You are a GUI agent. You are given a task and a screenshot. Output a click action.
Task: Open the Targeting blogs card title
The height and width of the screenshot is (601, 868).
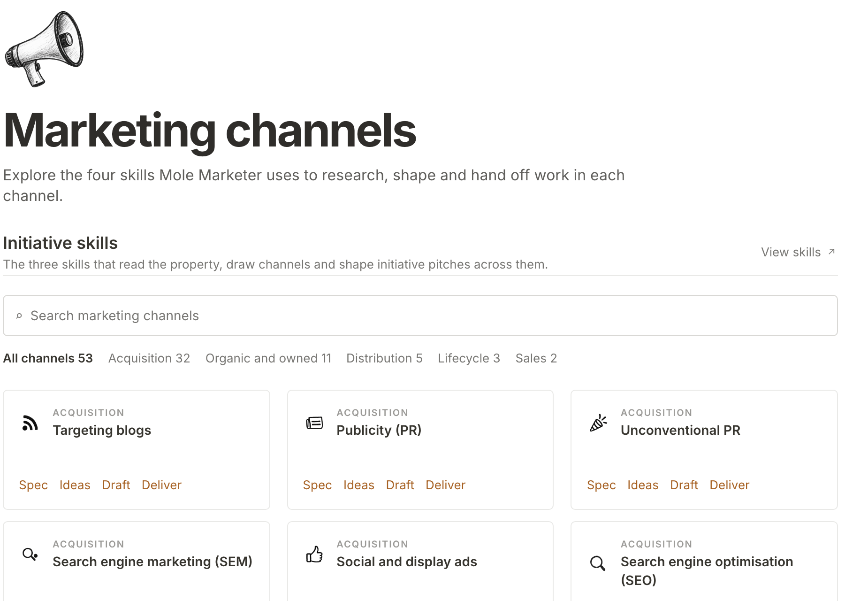[x=102, y=430]
